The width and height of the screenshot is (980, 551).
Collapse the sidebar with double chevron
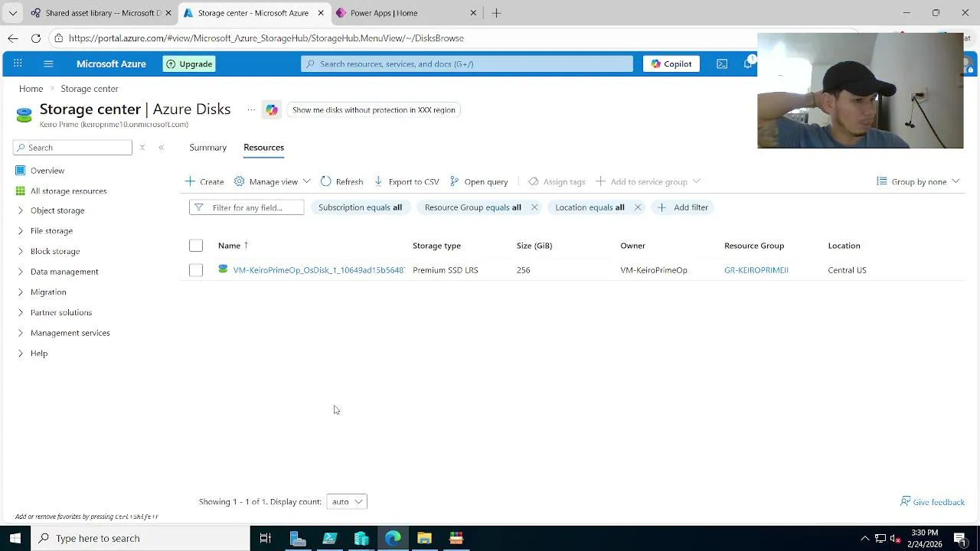point(161,147)
